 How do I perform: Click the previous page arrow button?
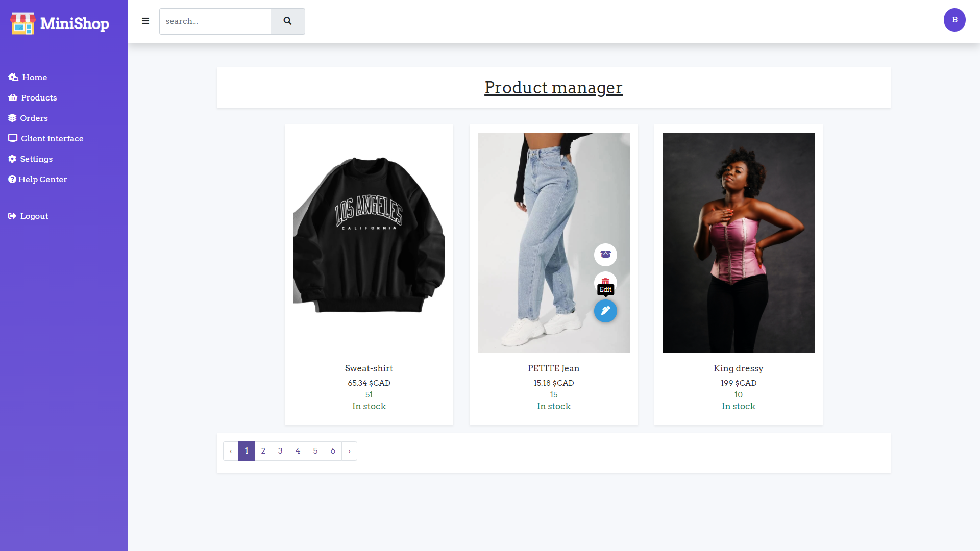coord(231,450)
